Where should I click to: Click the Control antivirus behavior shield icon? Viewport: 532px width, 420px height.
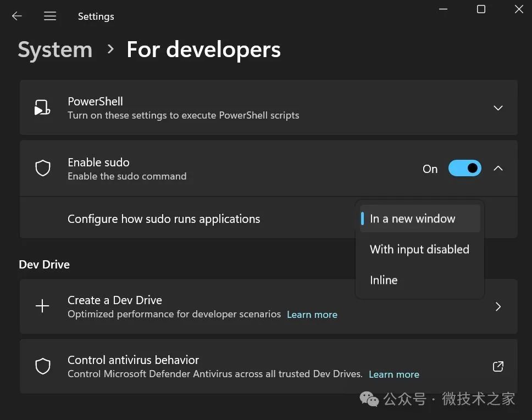(x=43, y=366)
